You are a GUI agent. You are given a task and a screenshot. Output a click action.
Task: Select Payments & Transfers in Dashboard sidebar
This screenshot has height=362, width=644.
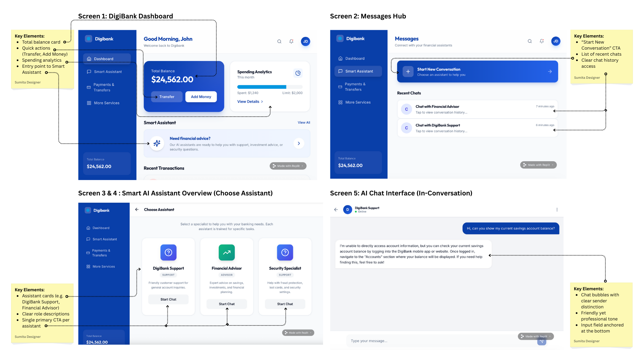pyautogui.click(x=104, y=87)
